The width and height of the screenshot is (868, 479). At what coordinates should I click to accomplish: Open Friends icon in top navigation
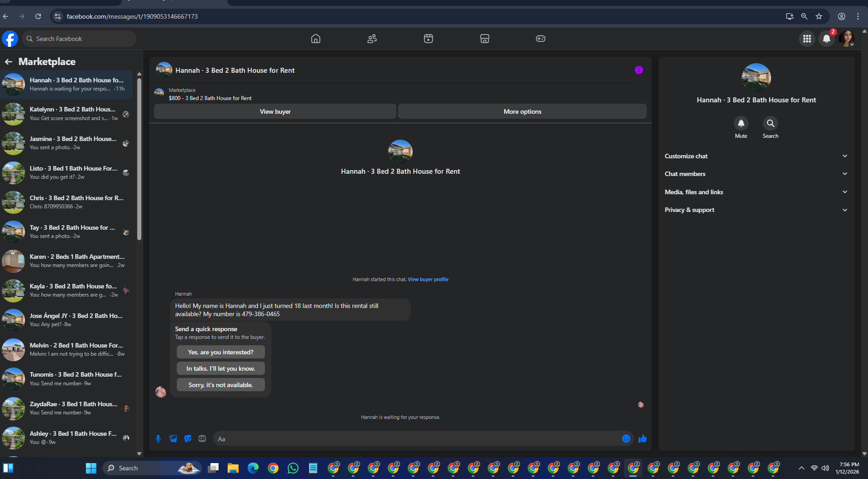372,39
